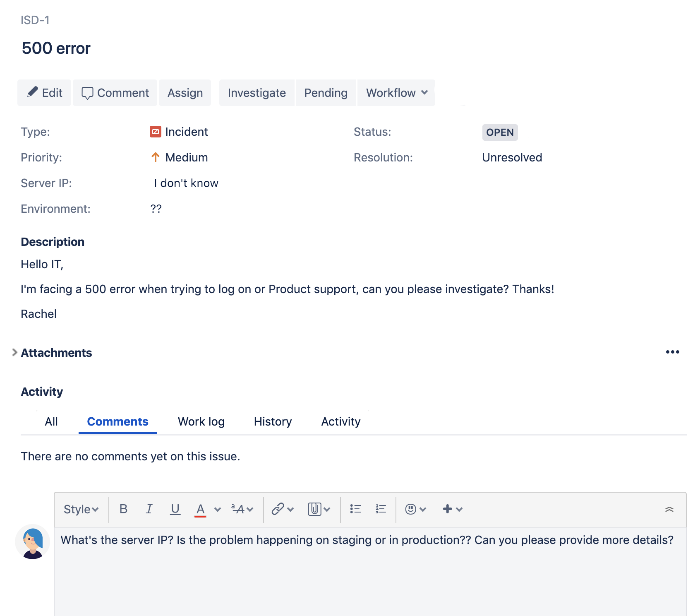Open the text color picker arrow
700x616 pixels.
coord(218,510)
